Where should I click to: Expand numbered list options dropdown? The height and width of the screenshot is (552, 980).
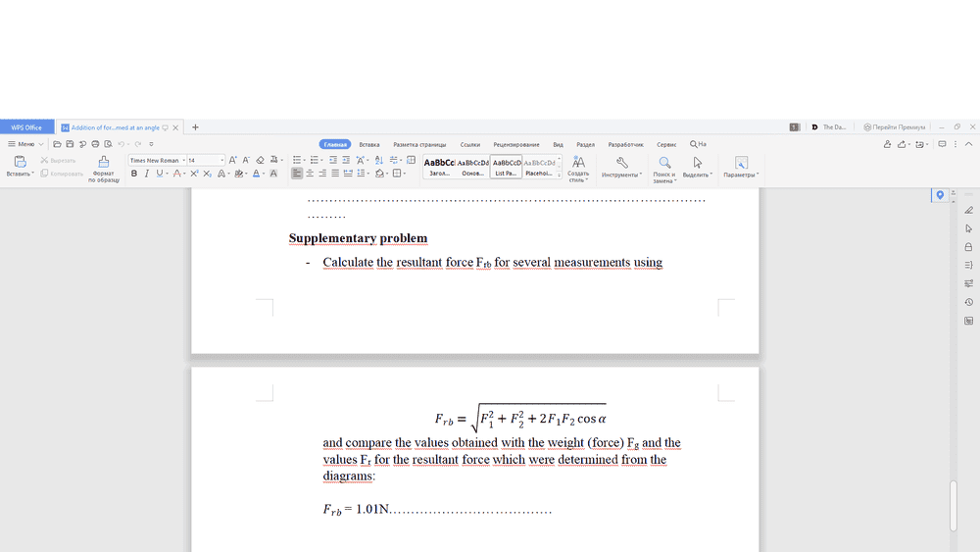pos(321,160)
